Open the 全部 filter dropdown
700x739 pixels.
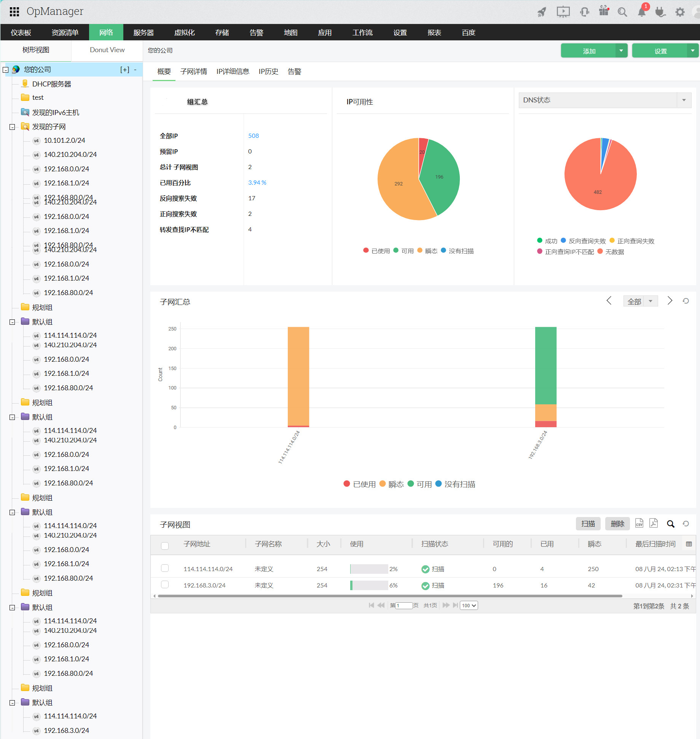[640, 301]
